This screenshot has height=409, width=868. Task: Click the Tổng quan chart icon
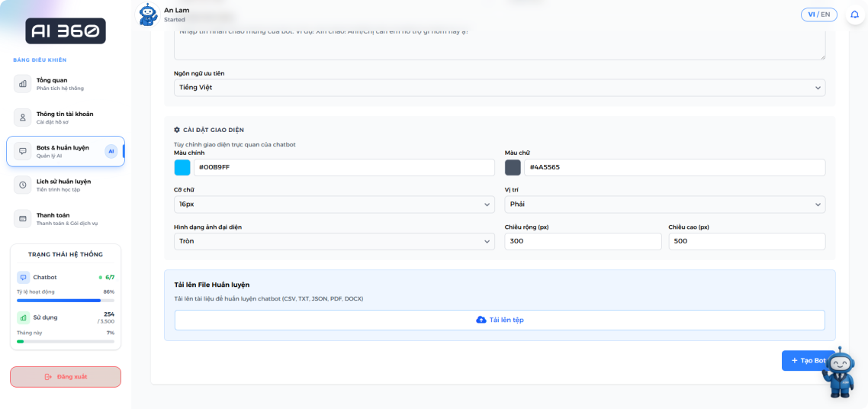tap(23, 84)
